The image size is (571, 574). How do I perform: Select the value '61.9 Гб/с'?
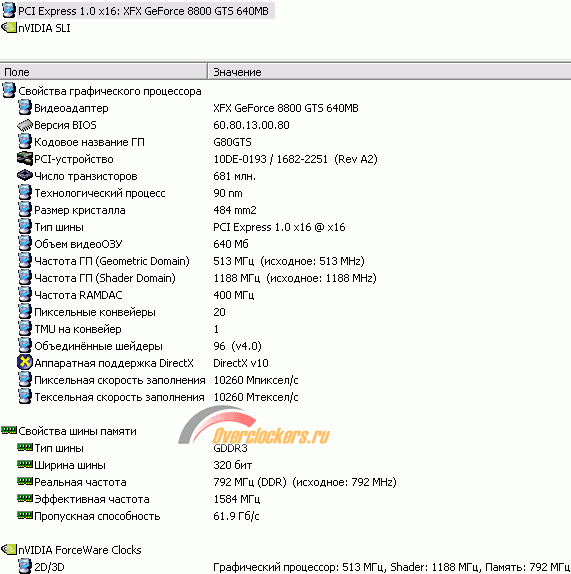236,516
